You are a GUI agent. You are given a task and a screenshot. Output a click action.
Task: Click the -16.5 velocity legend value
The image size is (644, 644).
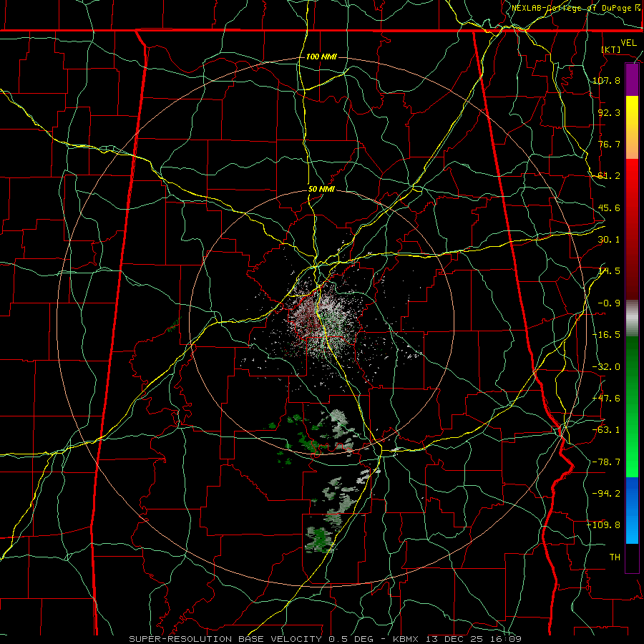[606, 335]
